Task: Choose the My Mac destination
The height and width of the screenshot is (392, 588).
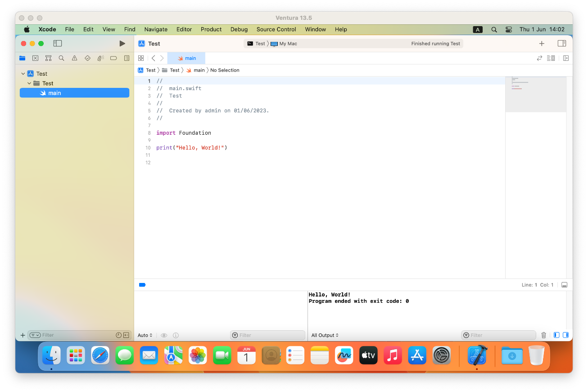Action: click(x=284, y=44)
